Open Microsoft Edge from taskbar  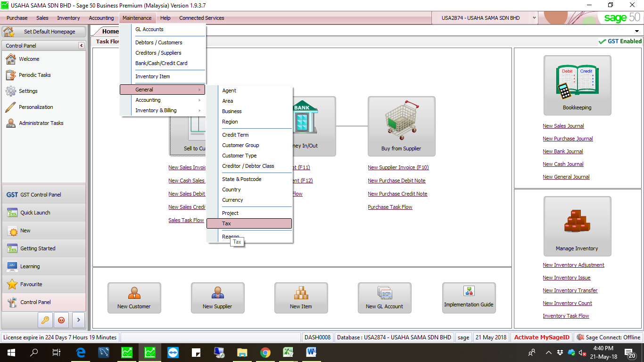(81, 352)
